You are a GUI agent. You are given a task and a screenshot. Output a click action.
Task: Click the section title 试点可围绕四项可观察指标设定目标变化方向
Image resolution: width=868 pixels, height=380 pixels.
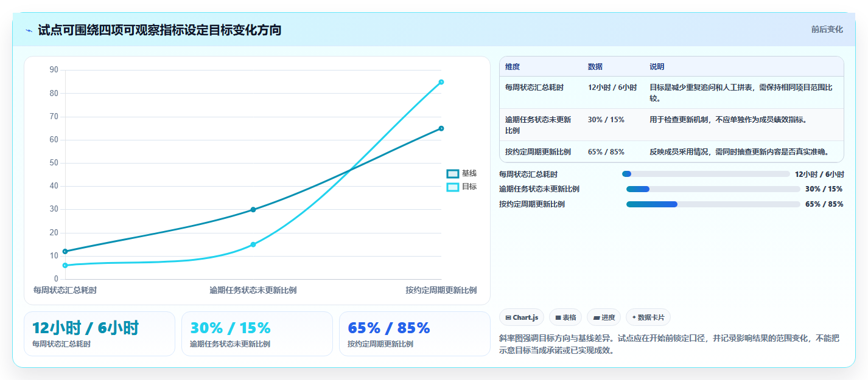pyautogui.click(x=159, y=30)
